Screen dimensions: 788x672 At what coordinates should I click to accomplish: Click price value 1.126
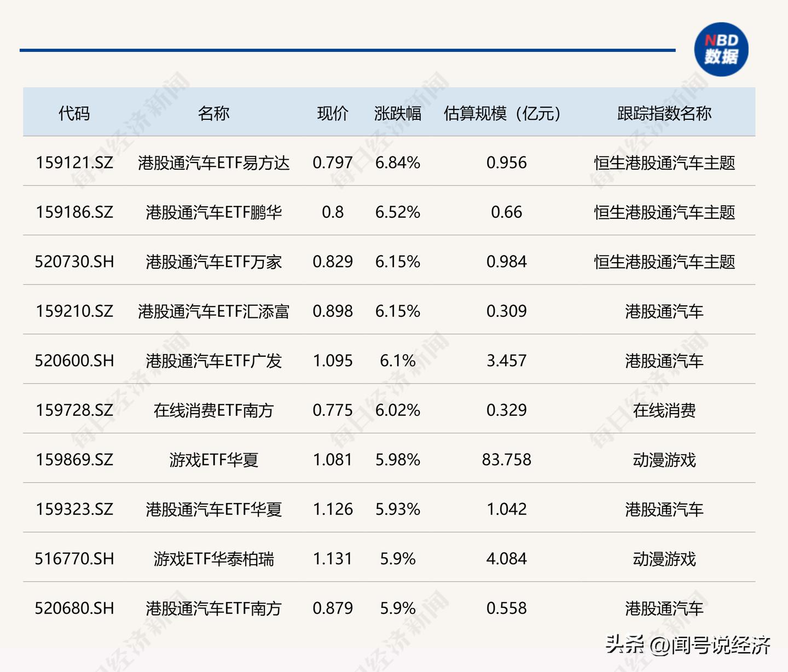[x=333, y=509]
